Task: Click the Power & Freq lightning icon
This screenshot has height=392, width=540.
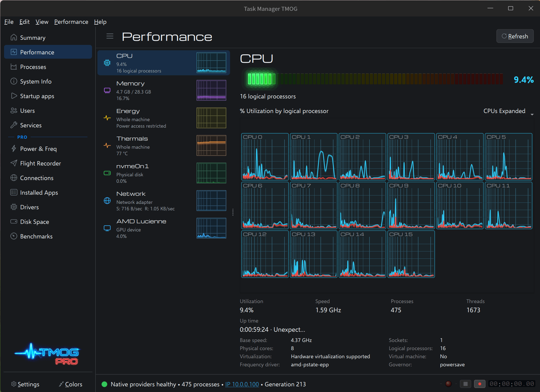Action: pos(14,149)
